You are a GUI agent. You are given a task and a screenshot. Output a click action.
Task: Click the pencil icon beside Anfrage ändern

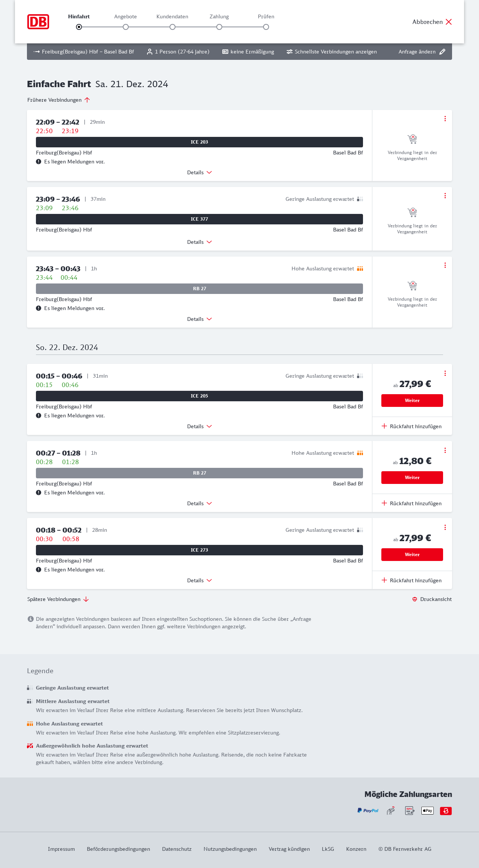point(442,52)
